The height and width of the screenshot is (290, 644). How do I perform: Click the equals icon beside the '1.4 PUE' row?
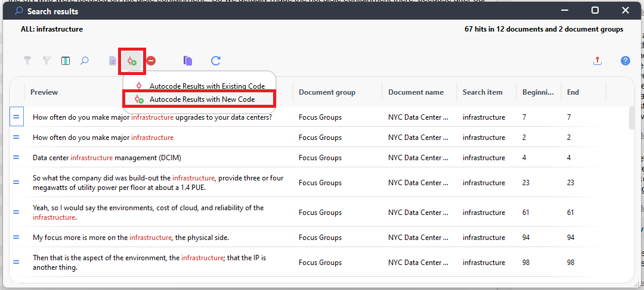(16, 183)
